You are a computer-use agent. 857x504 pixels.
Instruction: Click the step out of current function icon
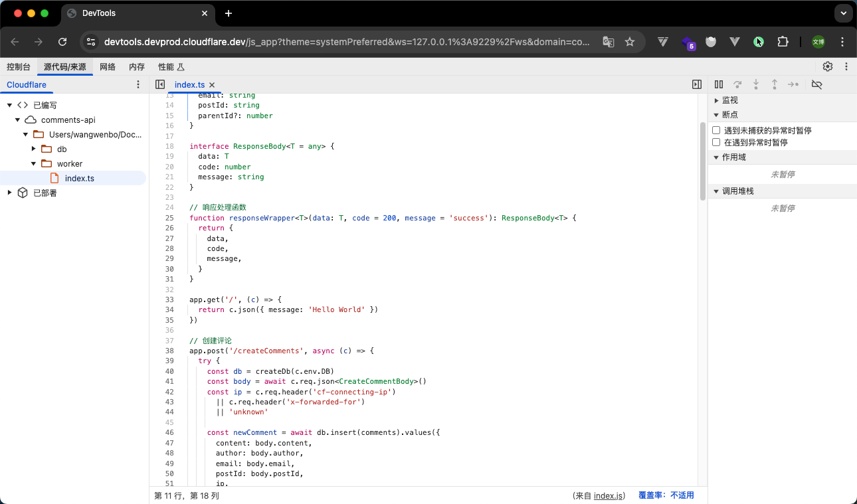[x=775, y=84]
